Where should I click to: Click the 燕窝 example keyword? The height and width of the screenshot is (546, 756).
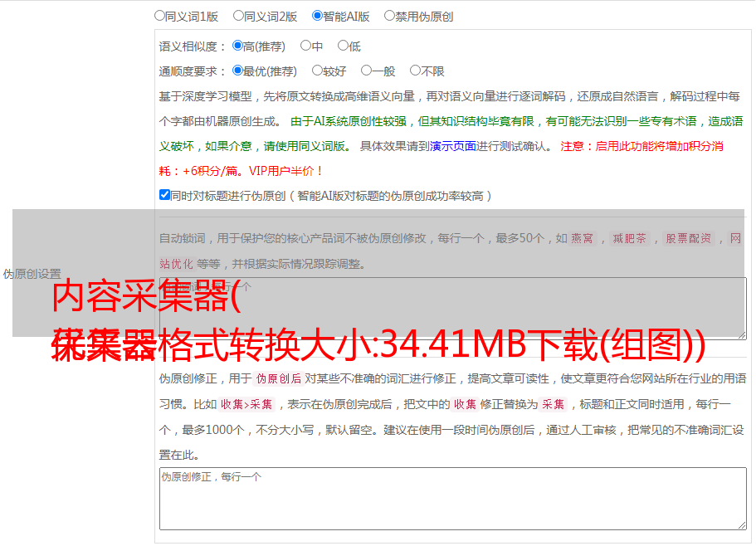[x=582, y=238]
